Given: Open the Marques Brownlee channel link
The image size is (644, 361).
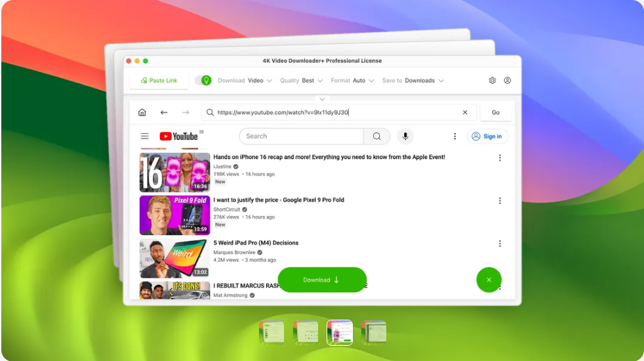Looking at the screenshot, I should [x=234, y=253].
